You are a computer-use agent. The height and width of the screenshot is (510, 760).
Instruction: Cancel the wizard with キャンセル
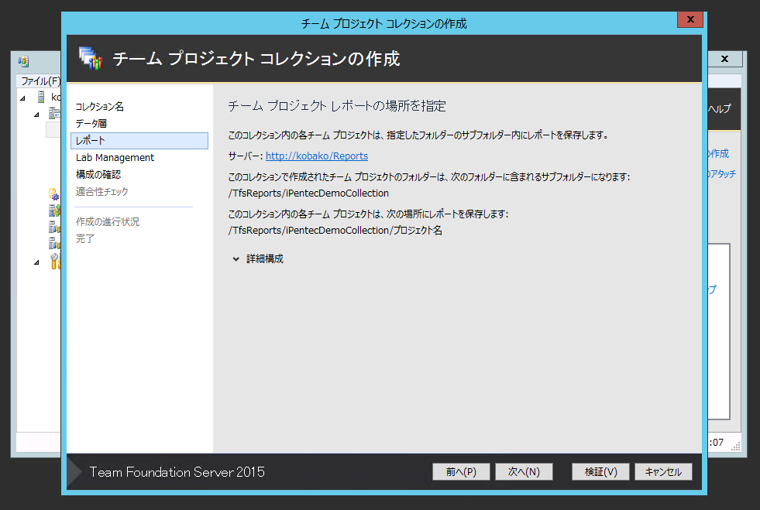(x=663, y=472)
